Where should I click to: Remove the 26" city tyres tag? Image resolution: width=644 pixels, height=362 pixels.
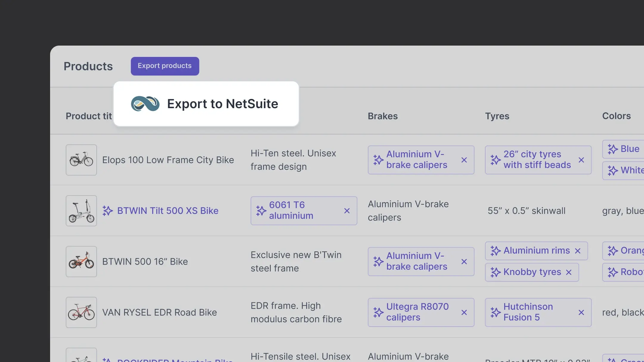coord(581,160)
